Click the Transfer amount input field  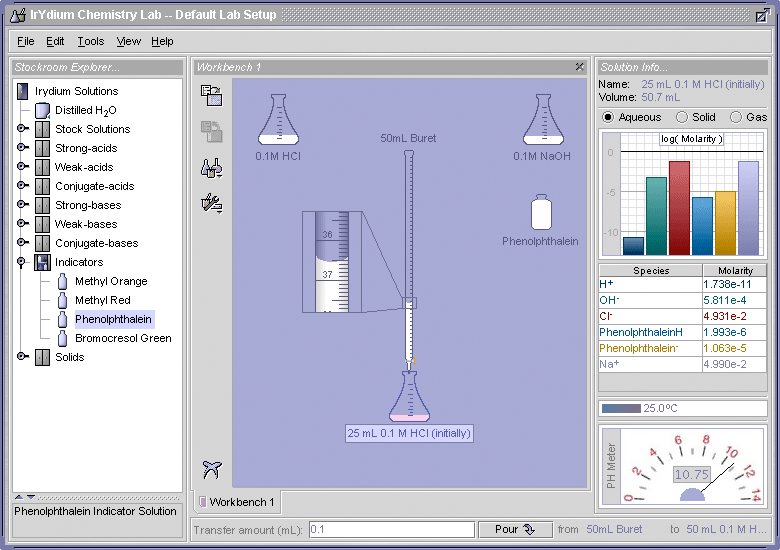(x=391, y=530)
